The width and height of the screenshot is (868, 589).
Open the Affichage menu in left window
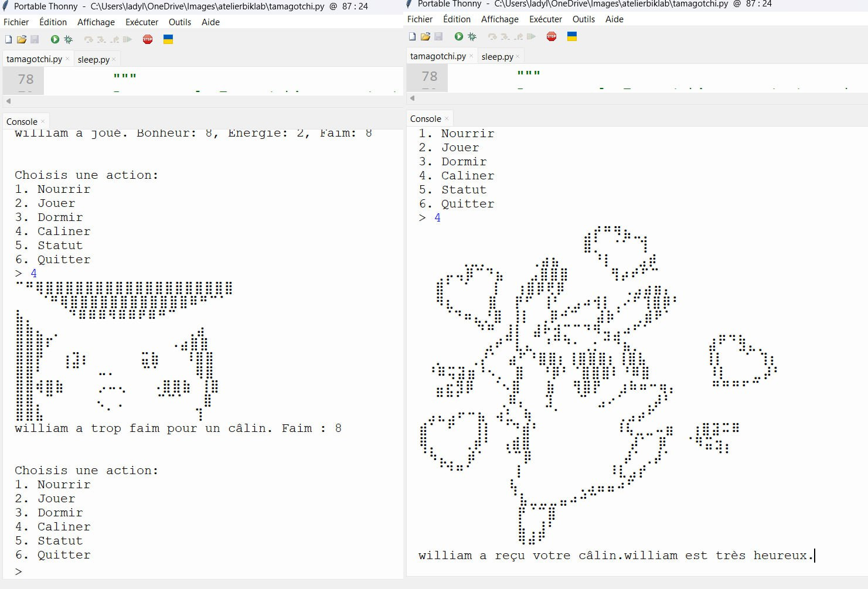click(x=96, y=22)
